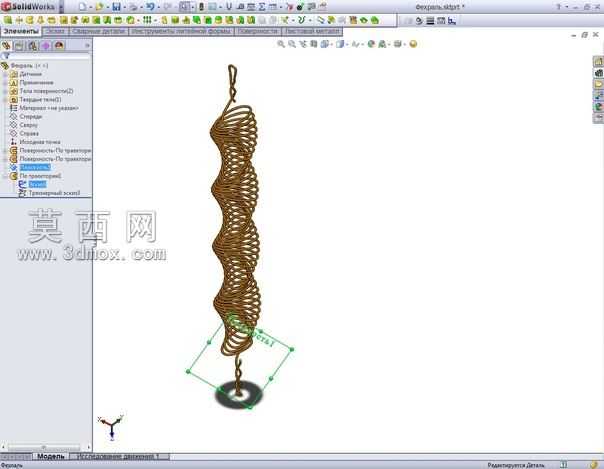Viewport: 604px width, 469px height.
Task: Click the Previous View icon
Action: coord(303,44)
